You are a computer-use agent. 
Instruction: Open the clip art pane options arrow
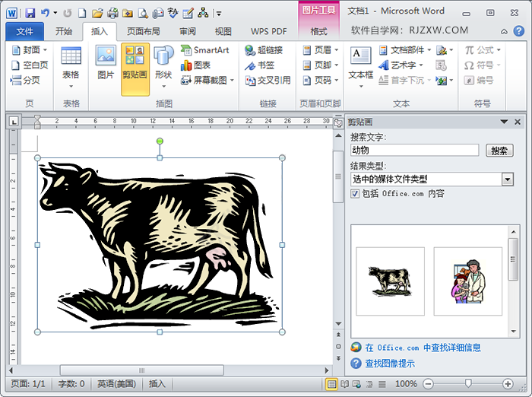pyautogui.click(x=504, y=122)
